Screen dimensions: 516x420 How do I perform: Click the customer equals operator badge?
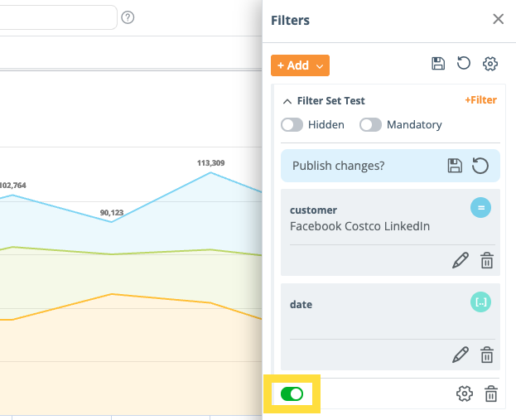tap(480, 208)
